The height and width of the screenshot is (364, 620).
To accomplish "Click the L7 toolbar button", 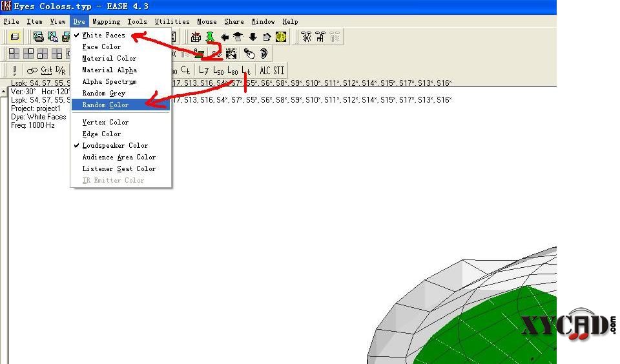I will (x=203, y=70).
